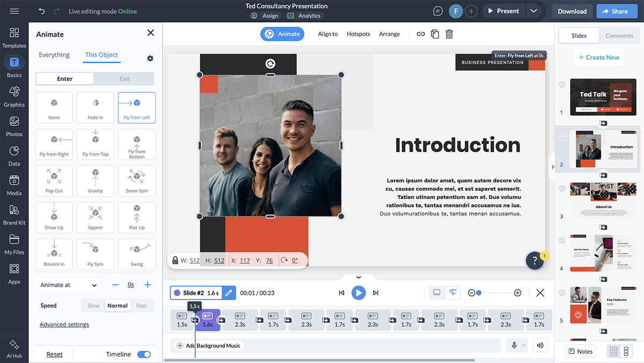
Task: Open the Comments tab
Action: click(x=619, y=36)
